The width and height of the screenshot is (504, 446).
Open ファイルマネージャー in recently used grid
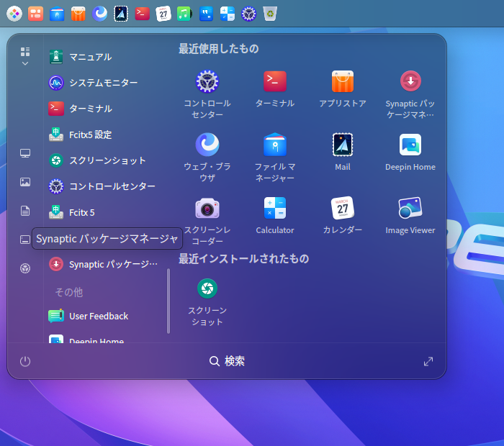[275, 158]
